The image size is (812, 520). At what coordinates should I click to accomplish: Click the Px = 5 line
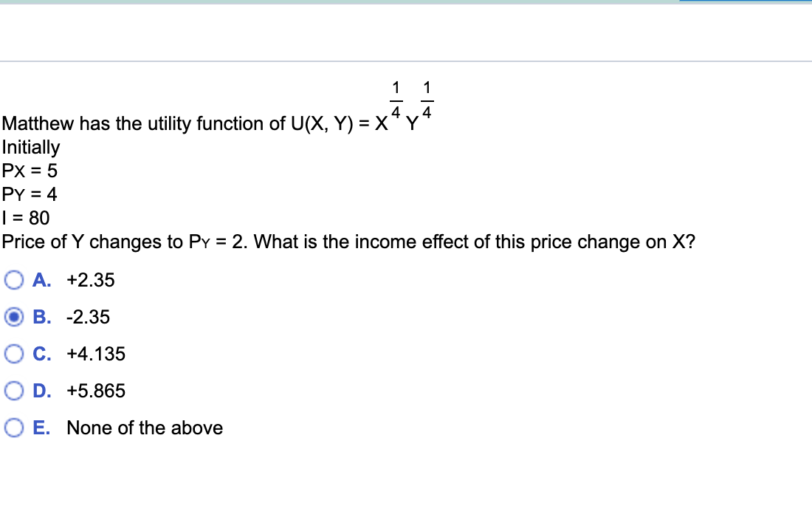[x=28, y=171]
